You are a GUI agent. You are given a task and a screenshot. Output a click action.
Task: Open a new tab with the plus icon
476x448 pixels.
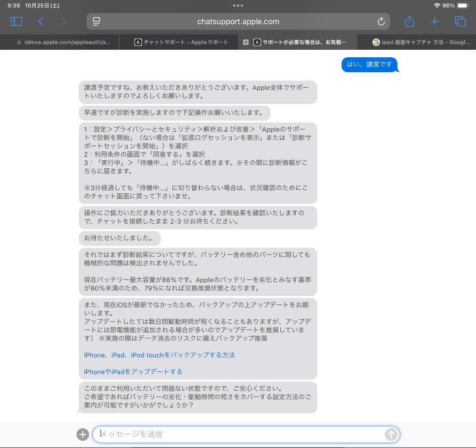tap(435, 21)
